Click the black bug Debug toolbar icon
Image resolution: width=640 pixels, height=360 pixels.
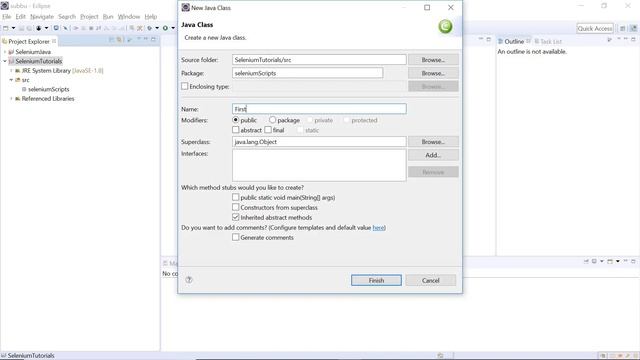pyautogui.click(x=39, y=28)
